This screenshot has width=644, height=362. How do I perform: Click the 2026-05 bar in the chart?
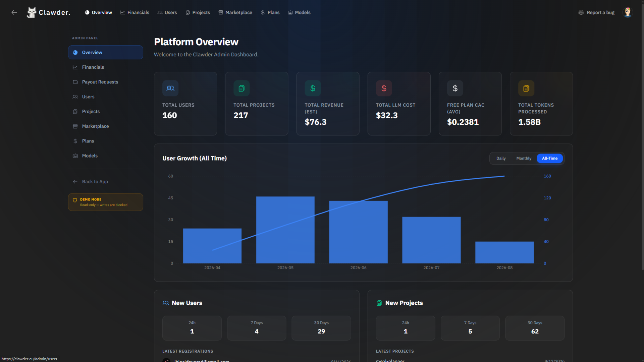pyautogui.click(x=285, y=230)
